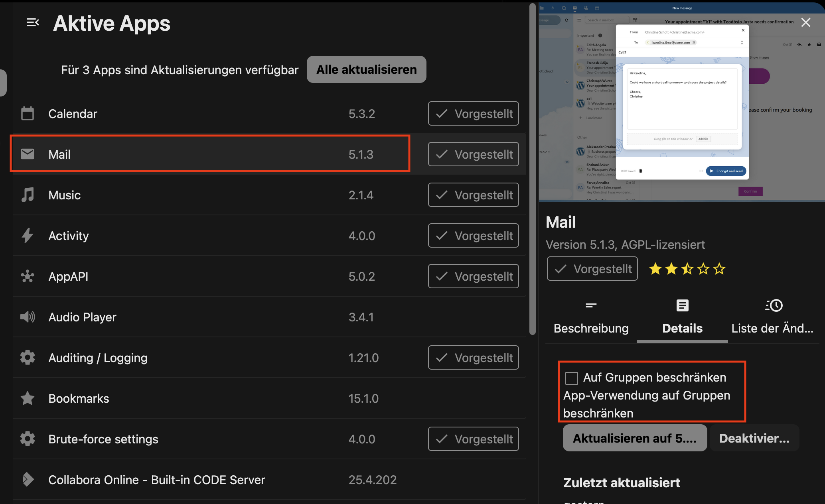Click the star rating for Mail app
Viewport: 825px width, 504px height.
pyautogui.click(x=687, y=269)
